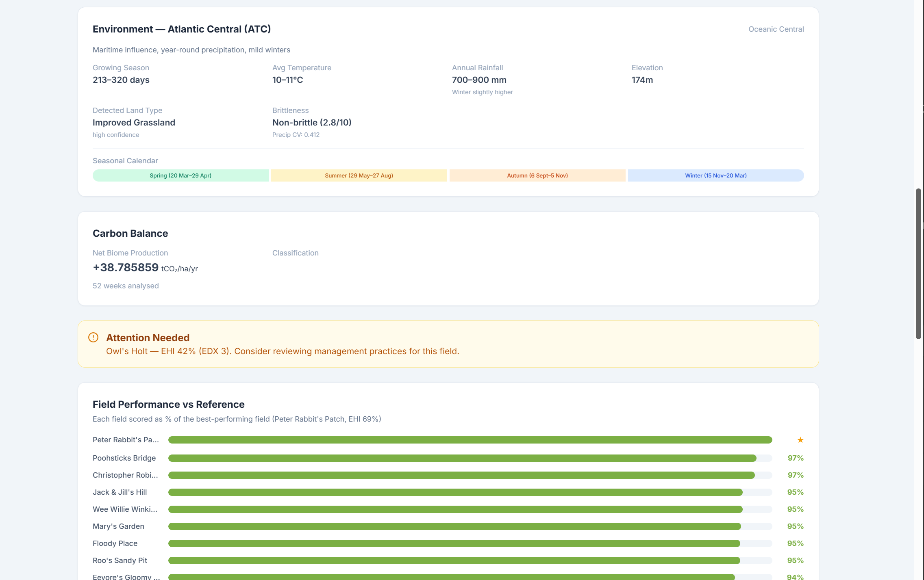Click the +38.785859 net biome production value
Screen dimensions: 924x580
coord(126,268)
